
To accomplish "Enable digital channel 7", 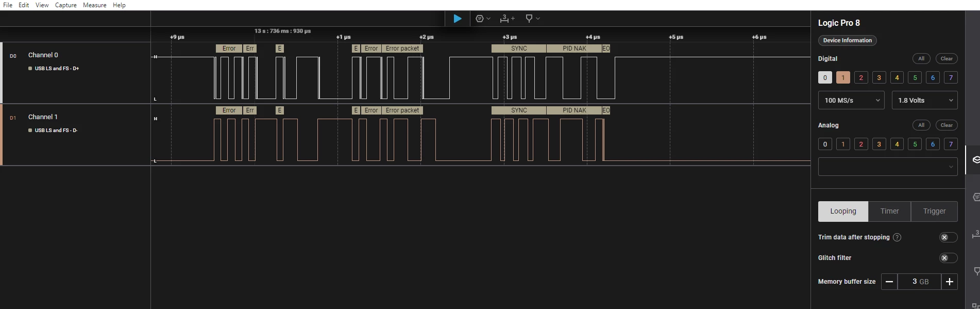I will click(951, 78).
